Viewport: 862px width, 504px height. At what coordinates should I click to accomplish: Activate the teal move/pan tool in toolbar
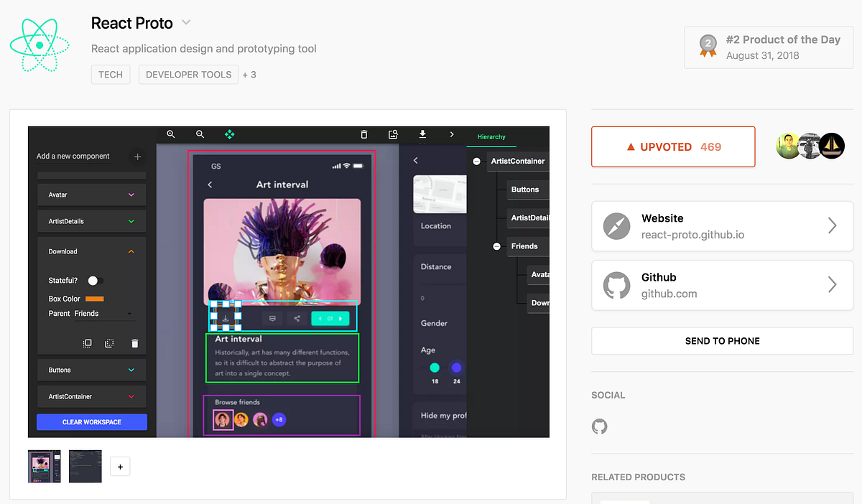[x=229, y=134]
